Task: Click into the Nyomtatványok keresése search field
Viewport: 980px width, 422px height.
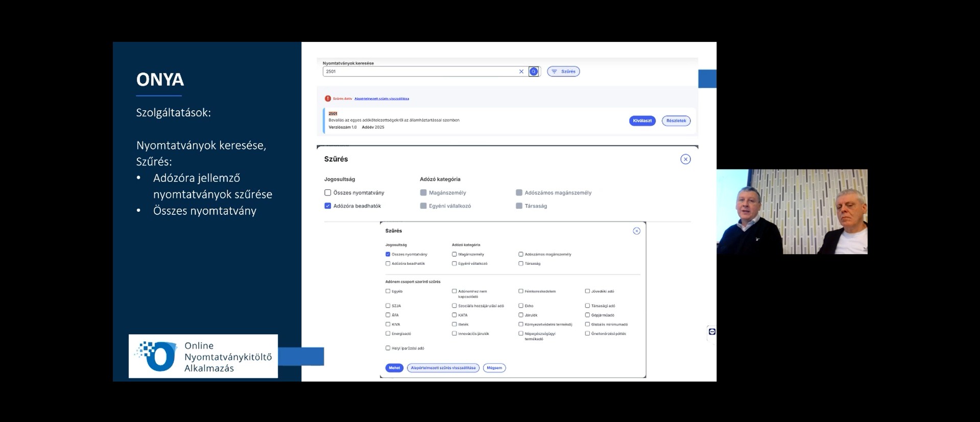Action: (419, 71)
